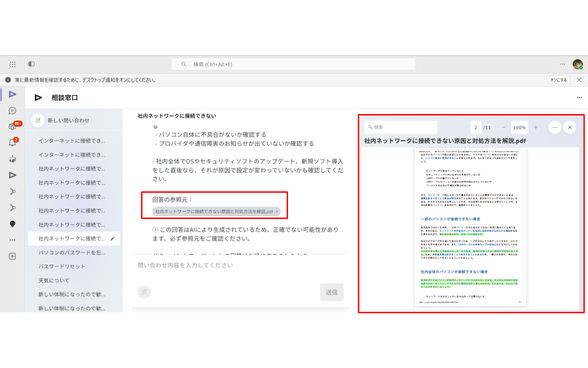
Task: Open Activity bell icon with 2 badge
Action: tap(12, 143)
